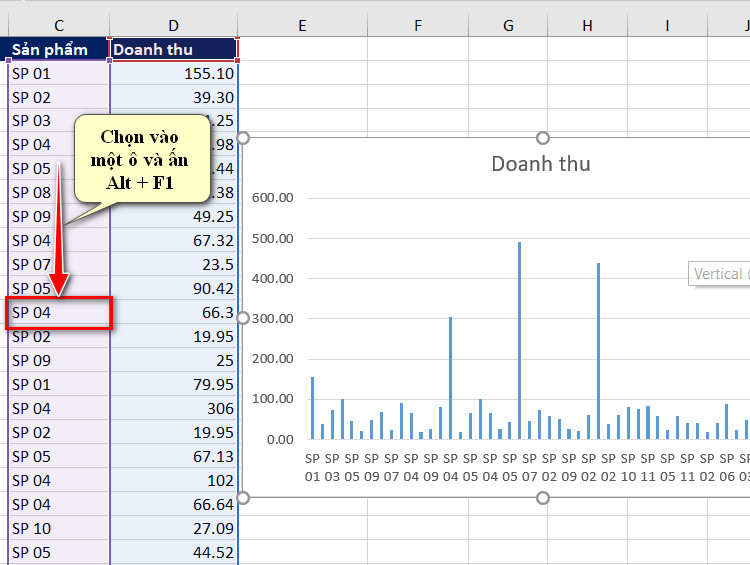Screen dimensions: 750x565
Task: Click the 600.00 axis label on chart
Action: pyautogui.click(x=273, y=198)
